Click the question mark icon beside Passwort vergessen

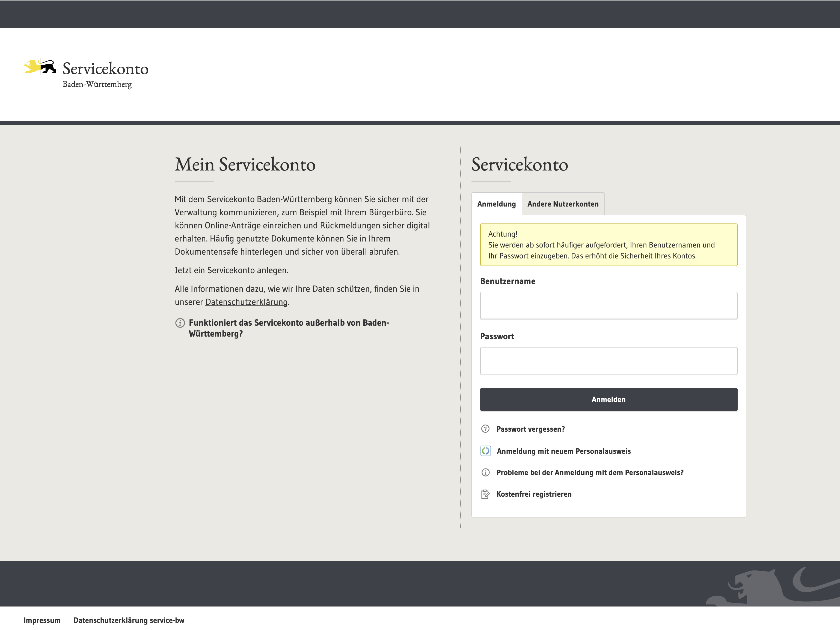tap(485, 429)
